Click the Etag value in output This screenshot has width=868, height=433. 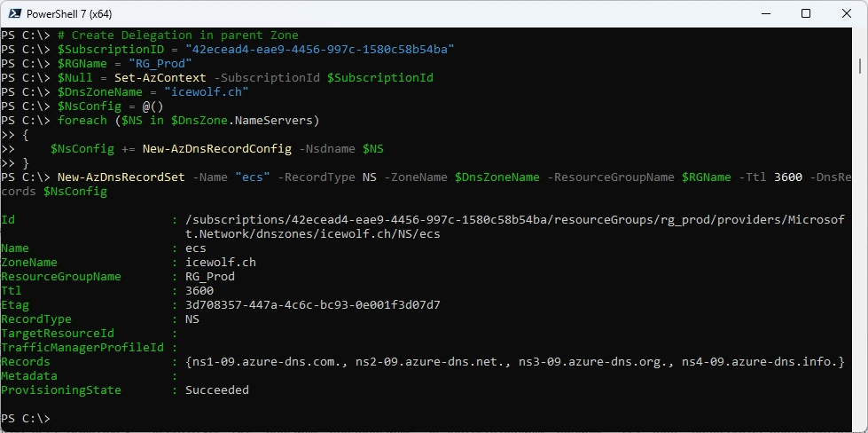tap(313, 305)
